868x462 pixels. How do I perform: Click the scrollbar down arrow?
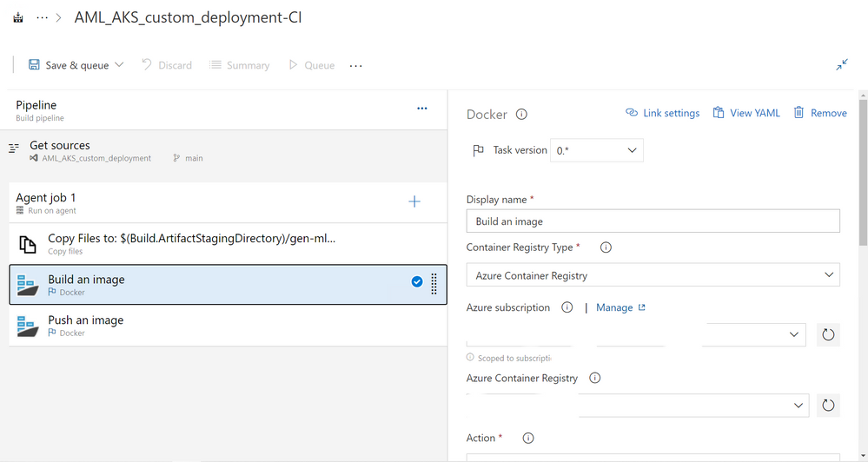point(863,457)
